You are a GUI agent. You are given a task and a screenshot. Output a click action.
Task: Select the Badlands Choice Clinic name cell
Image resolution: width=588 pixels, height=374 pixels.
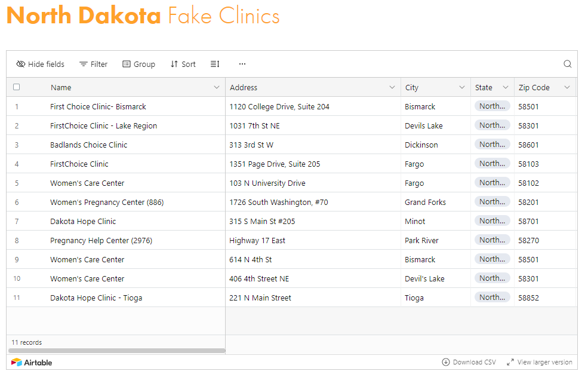click(x=89, y=145)
